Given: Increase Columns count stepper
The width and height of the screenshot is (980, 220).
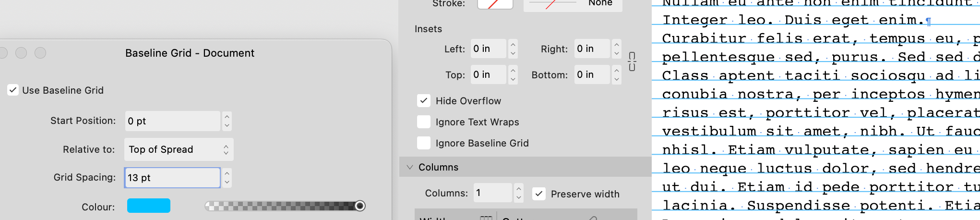Looking at the screenshot, I should 519,188.
